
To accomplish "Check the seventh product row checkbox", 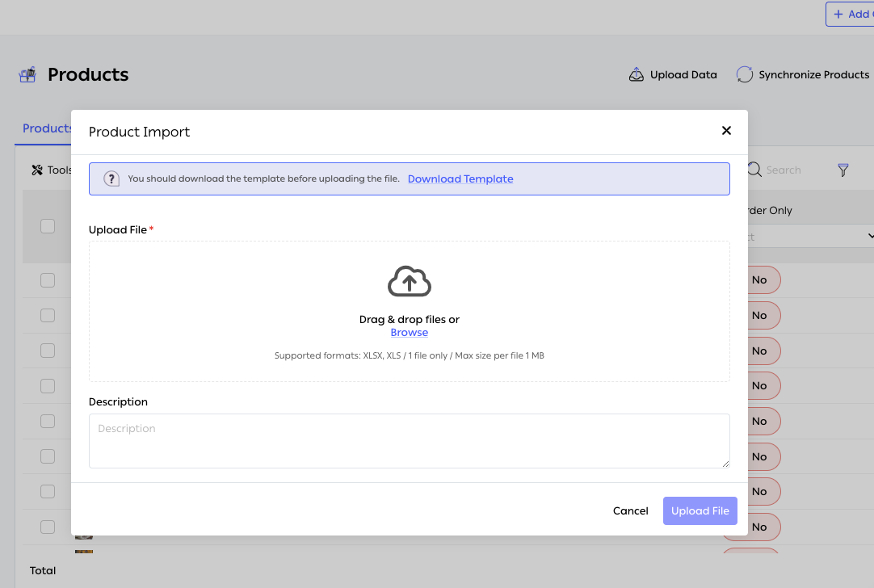I will 48,492.
